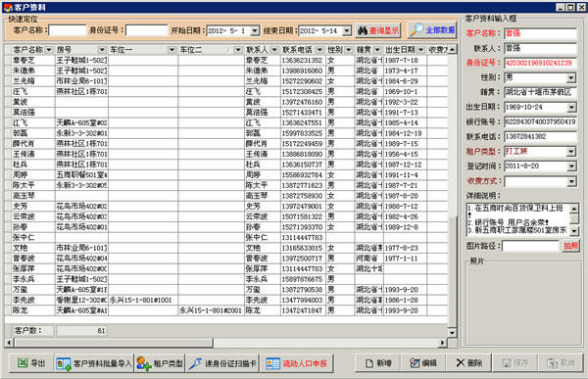Open 客户资料批量导入 batch import
The height and width of the screenshot is (379, 588).
point(94,363)
